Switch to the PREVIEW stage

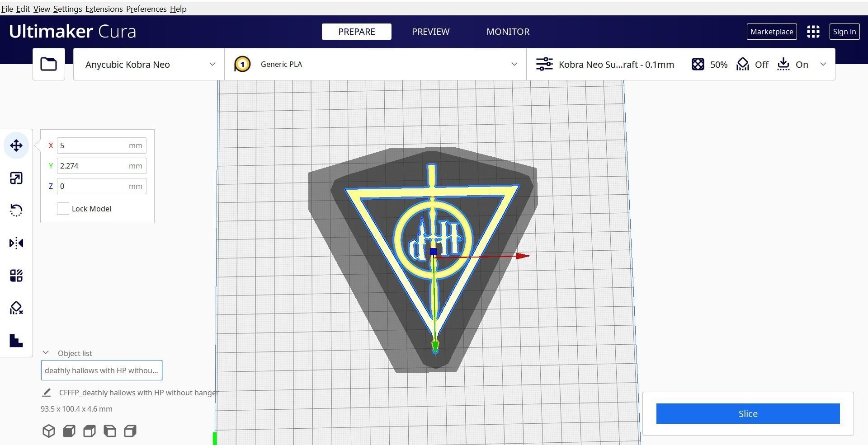430,32
